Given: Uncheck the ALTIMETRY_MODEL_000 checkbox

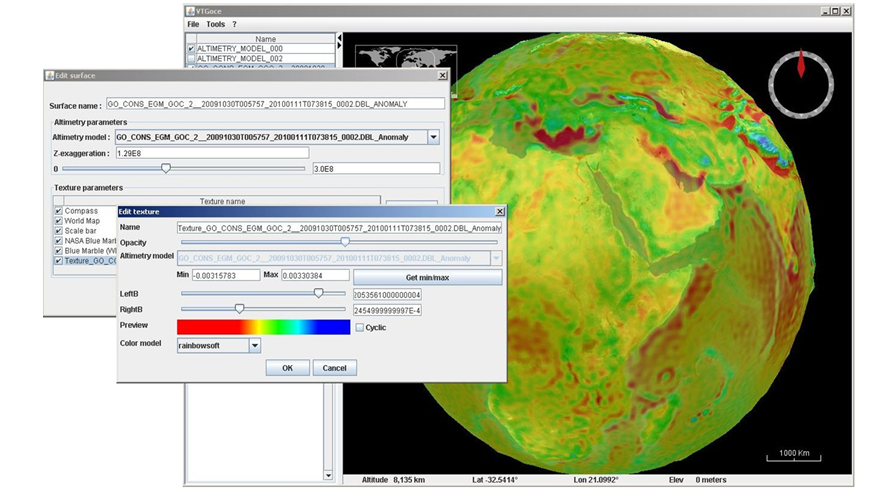Looking at the screenshot, I should (x=191, y=49).
